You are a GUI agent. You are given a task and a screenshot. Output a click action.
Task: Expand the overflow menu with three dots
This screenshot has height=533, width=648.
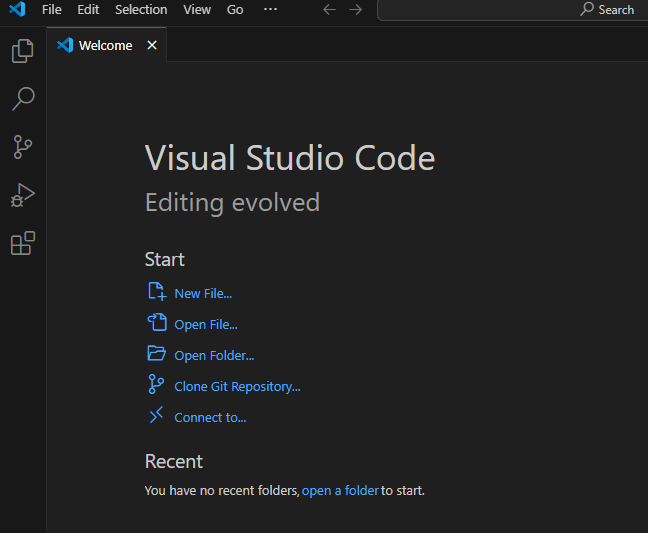(x=270, y=9)
